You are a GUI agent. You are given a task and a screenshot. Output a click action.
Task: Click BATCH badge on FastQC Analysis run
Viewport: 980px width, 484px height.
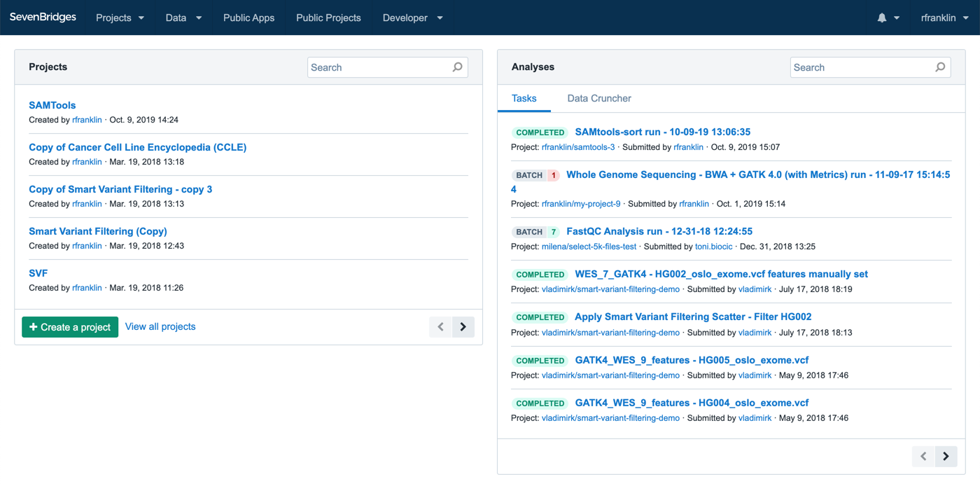coord(529,232)
